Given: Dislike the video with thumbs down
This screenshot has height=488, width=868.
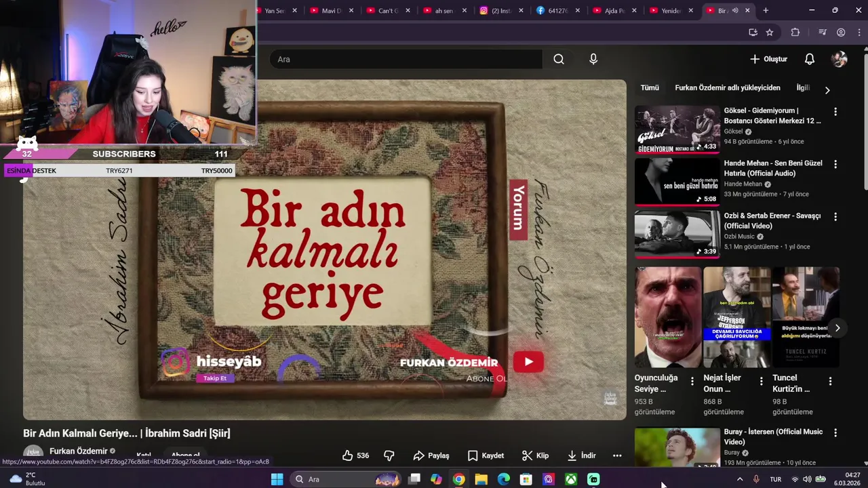Looking at the screenshot, I should point(389,455).
